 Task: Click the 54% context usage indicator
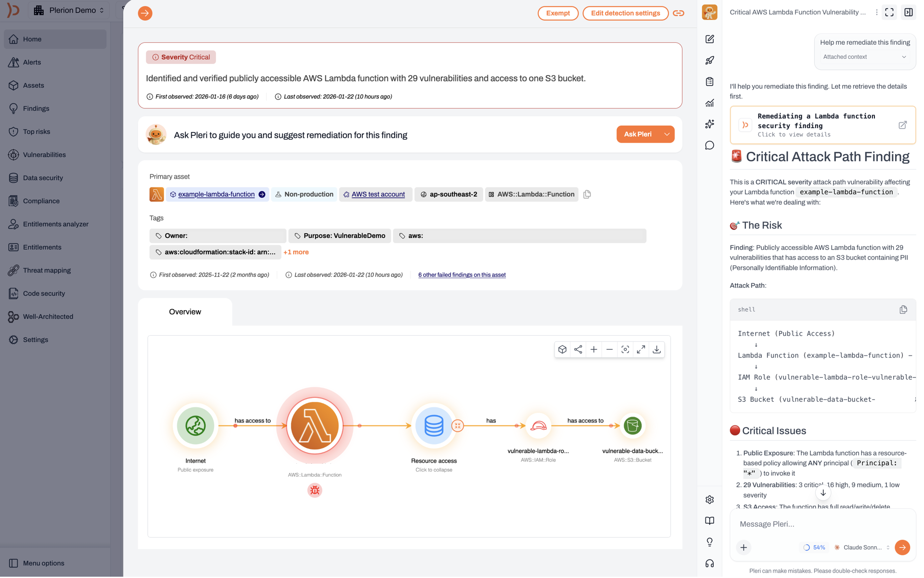pos(814,548)
